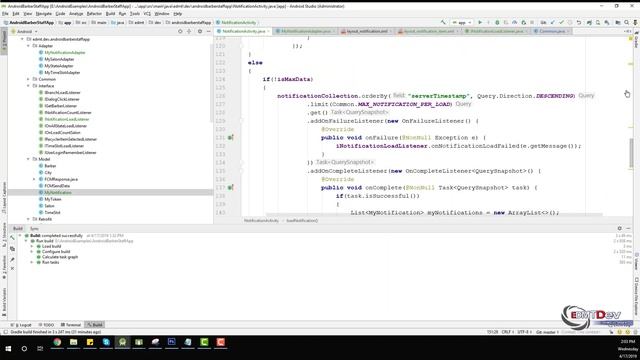Click Windows Start button
The width and height of the screenshot is (640, 360).
(x=8, y=348)
